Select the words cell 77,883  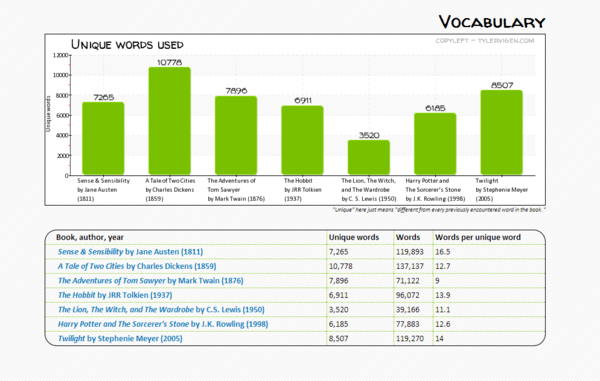(x=408, y=324)
